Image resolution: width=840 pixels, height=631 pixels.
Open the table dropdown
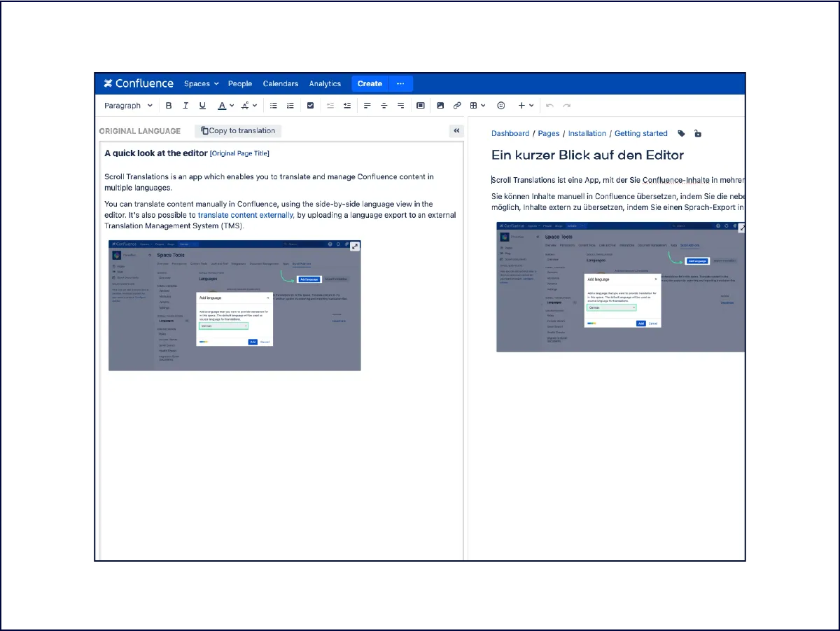(477, 106)
